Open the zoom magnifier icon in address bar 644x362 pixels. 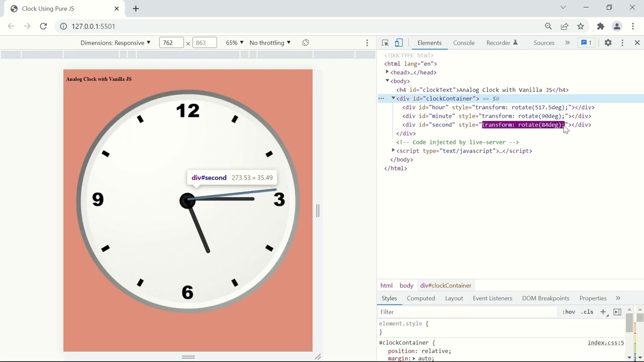548,26
